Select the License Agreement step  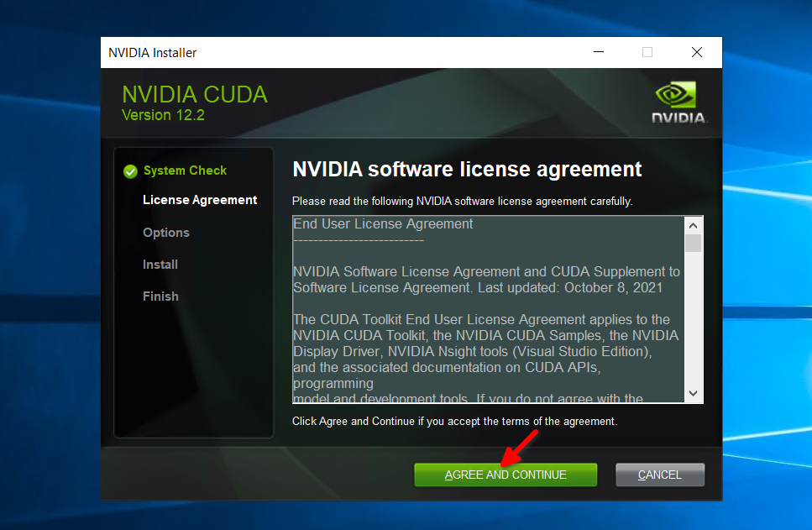[200, 200]
